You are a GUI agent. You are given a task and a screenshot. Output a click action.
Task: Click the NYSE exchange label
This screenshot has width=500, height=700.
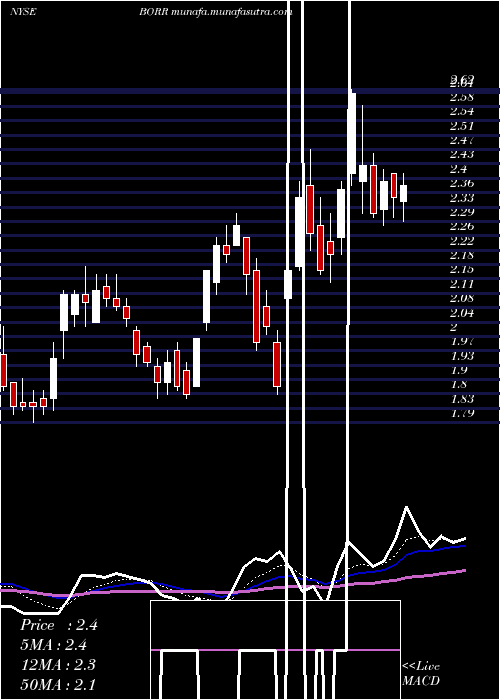(23, 12)
